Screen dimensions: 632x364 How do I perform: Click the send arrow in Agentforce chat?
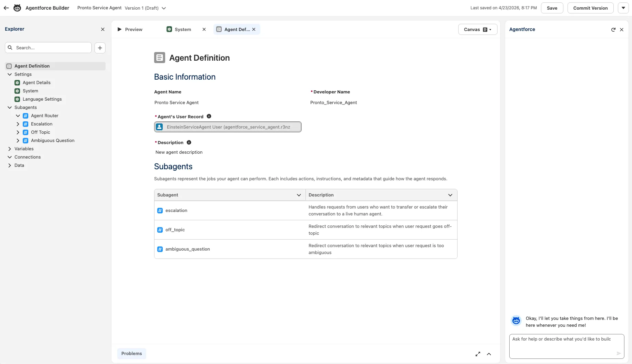point(619,353)
